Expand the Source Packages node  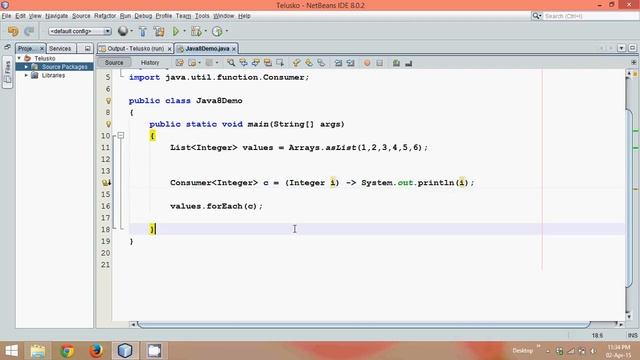(26, 67)
